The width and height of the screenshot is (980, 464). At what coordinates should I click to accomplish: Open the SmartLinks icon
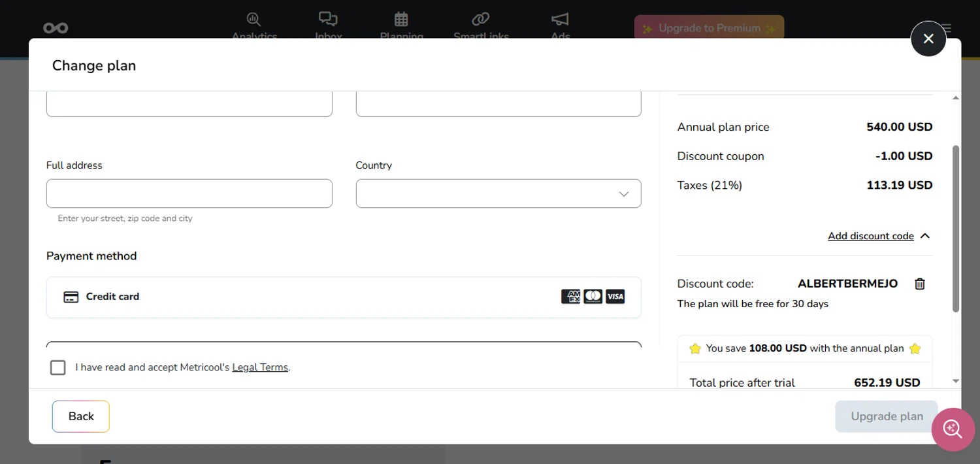point(481,19)
